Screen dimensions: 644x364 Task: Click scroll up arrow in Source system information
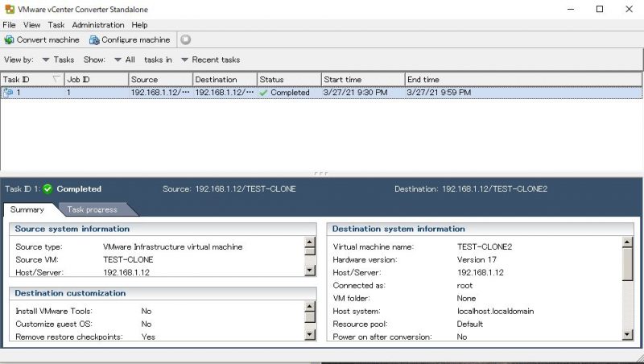coord(310,242)
